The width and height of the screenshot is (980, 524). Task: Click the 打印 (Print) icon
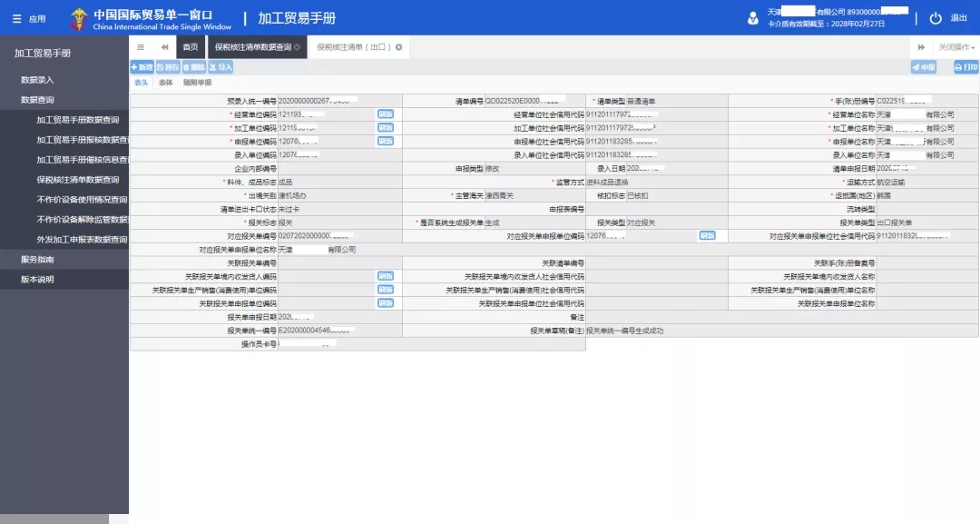pyautogui.click(x=964, y=66)
